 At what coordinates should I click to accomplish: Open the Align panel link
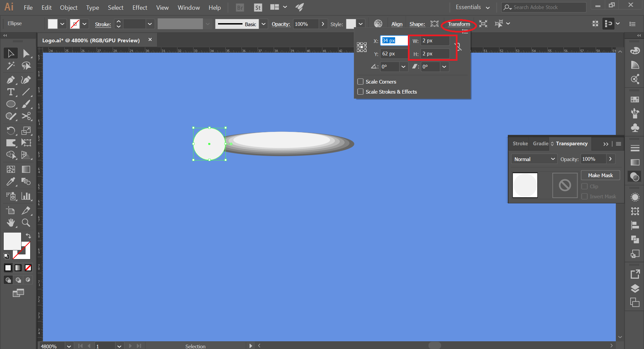397,24
